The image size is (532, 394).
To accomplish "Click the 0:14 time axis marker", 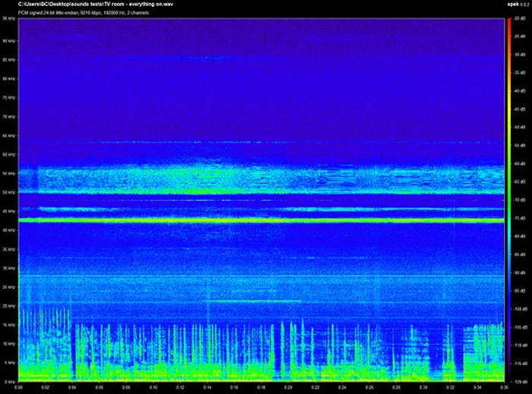I will pos(207,387).
